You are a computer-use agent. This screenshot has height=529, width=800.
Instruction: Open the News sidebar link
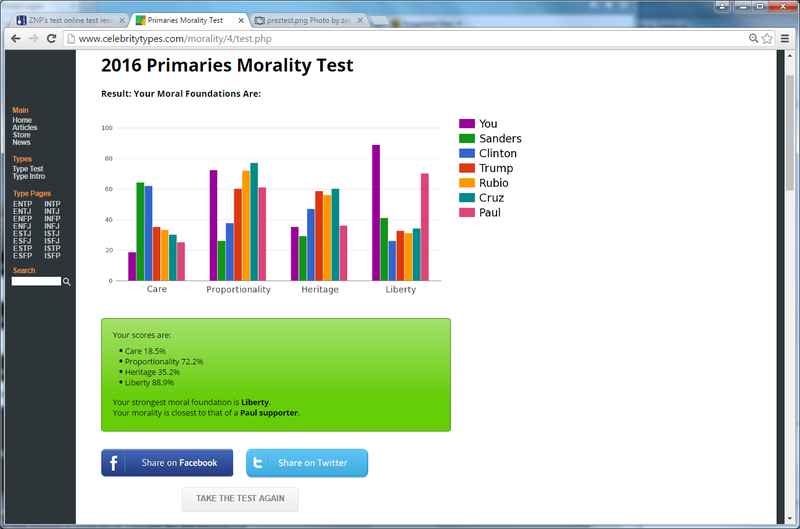point(21,142)
